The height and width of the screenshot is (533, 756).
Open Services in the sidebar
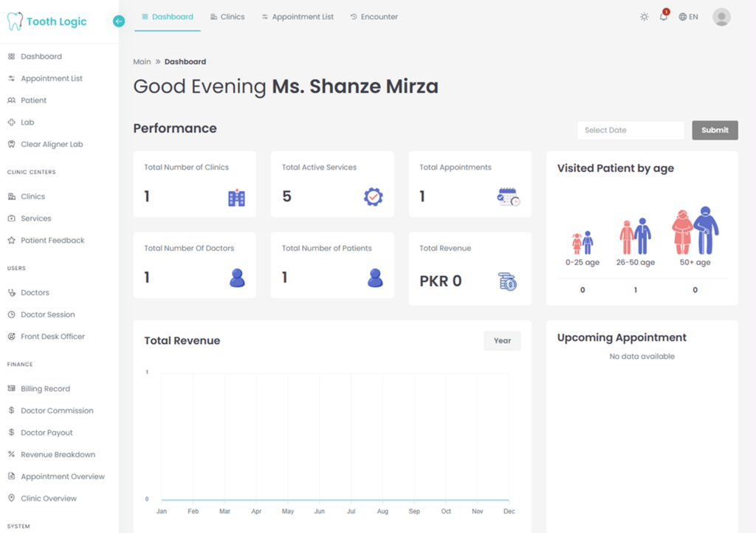point(30,219)
